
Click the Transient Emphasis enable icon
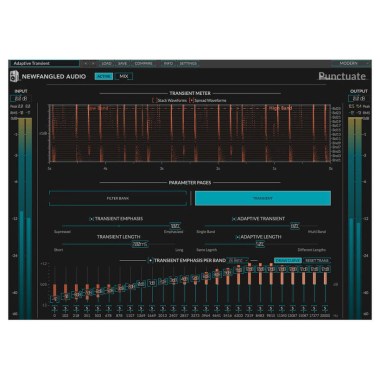[x=91, y=219]
